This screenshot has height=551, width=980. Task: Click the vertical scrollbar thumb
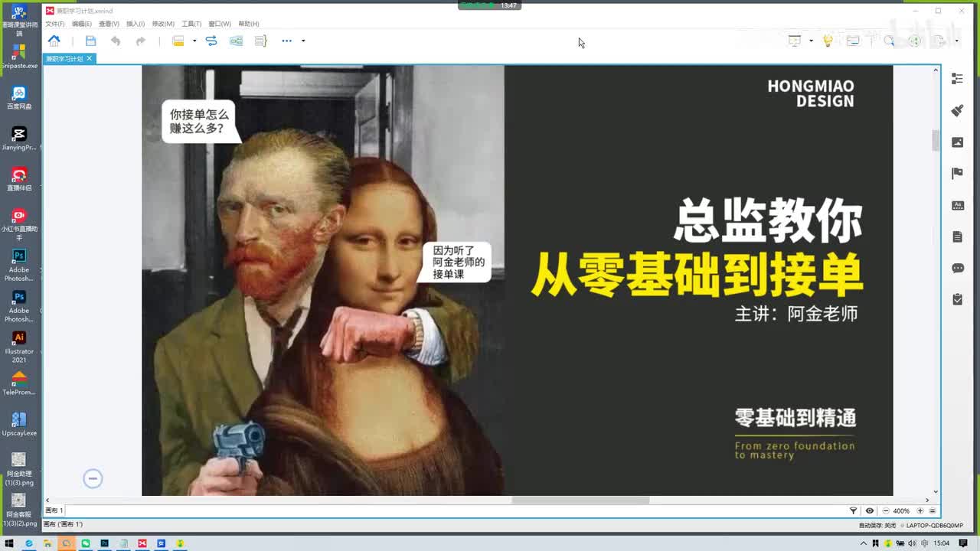935,141
